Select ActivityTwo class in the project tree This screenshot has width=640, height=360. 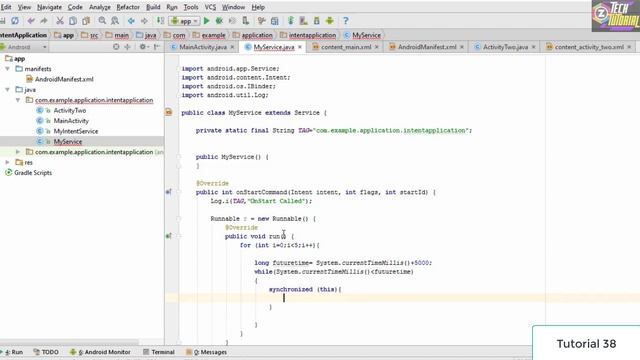[69, 110]
